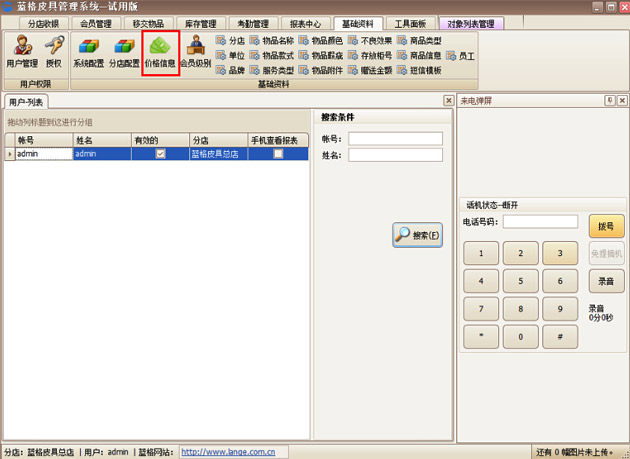Open 分店配置 branch configuration
Viewport: 630px width, 459px height.
coord(124,52)
